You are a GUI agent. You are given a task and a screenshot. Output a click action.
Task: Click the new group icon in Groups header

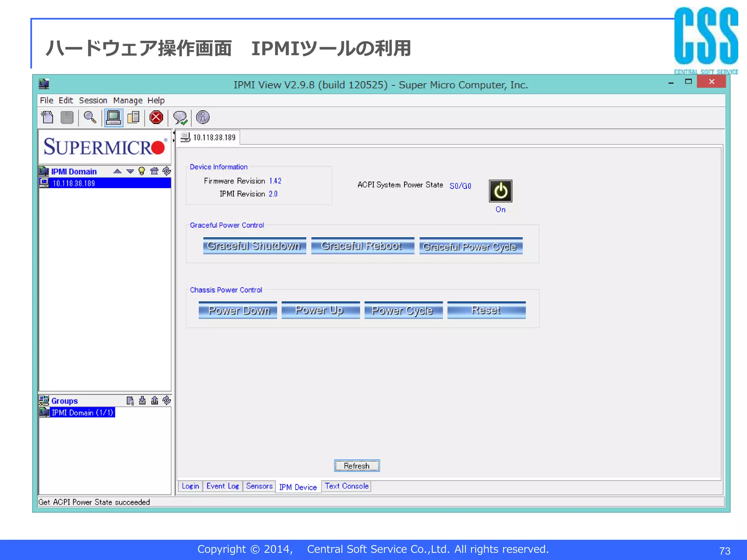pyautogui.click(x=130, y=401)
